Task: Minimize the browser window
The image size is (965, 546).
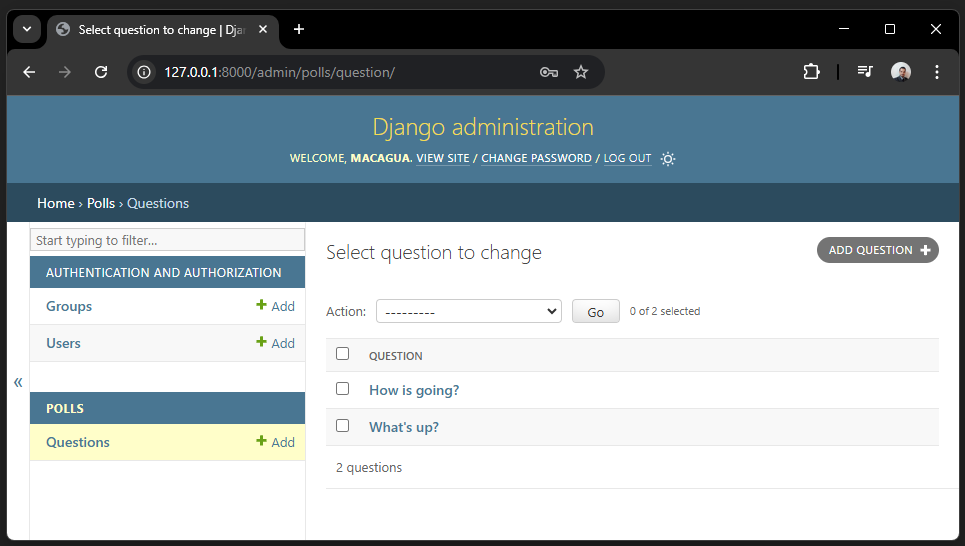Action: coord(844,29)
